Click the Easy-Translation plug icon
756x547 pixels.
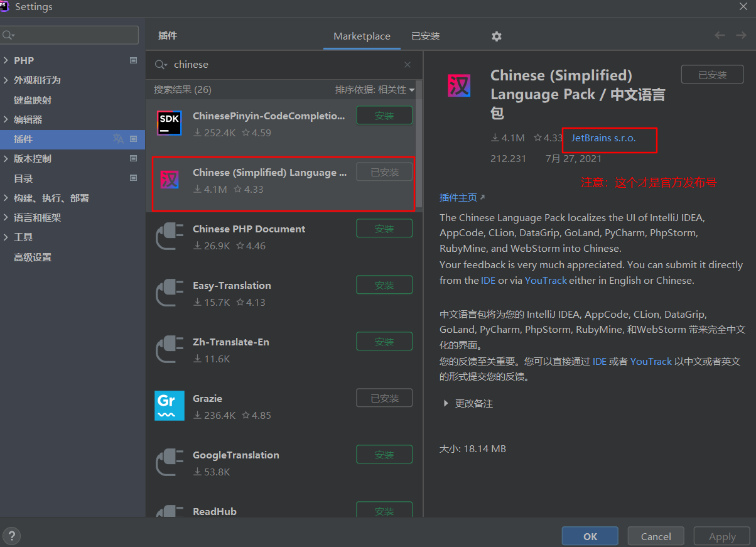point(170,293)
